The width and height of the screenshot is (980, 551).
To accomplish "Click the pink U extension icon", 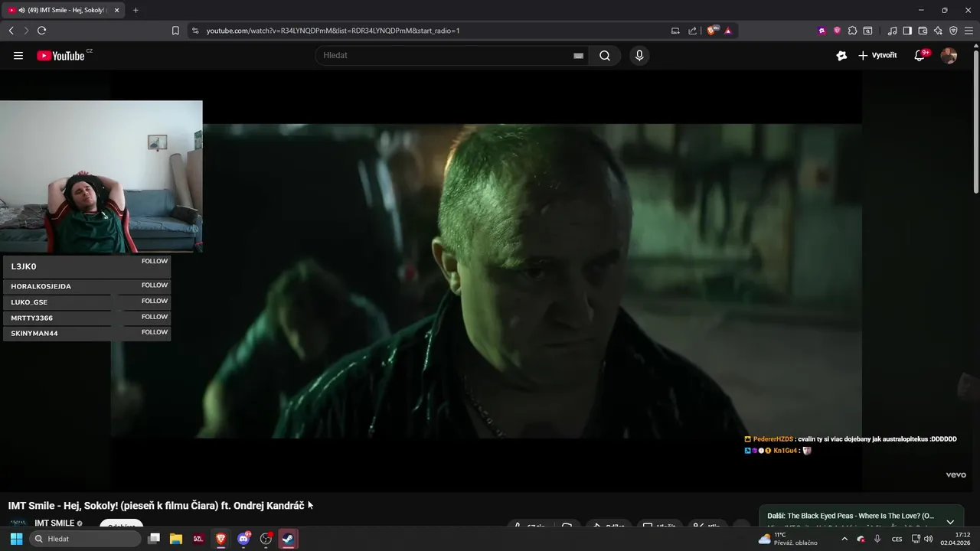I will pyautogui.click(x=837, y=31).
